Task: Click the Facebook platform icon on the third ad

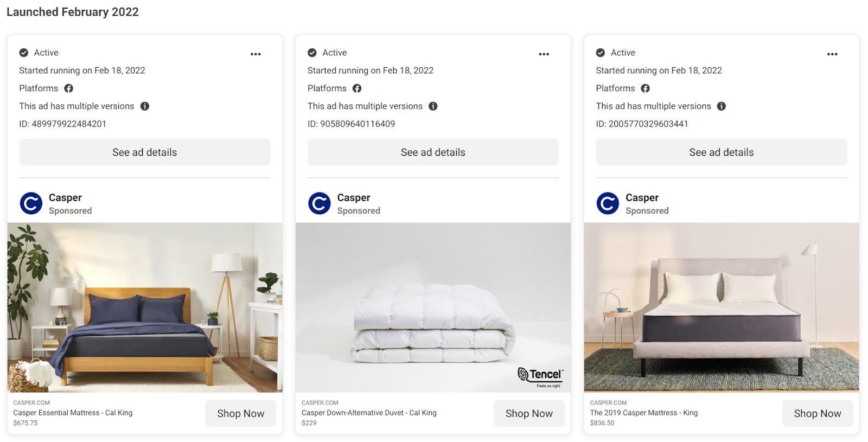Action: (646, 88)
